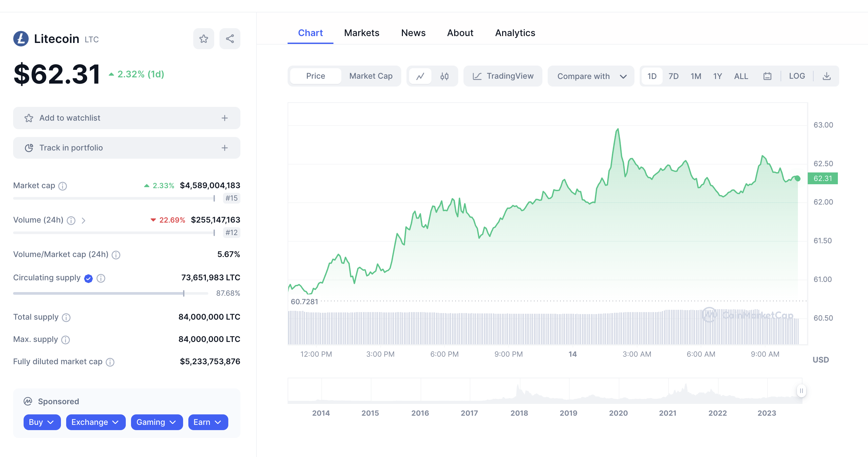Open the Markets tab
This screenshot has width=868, height=457.
coord(362,33)
